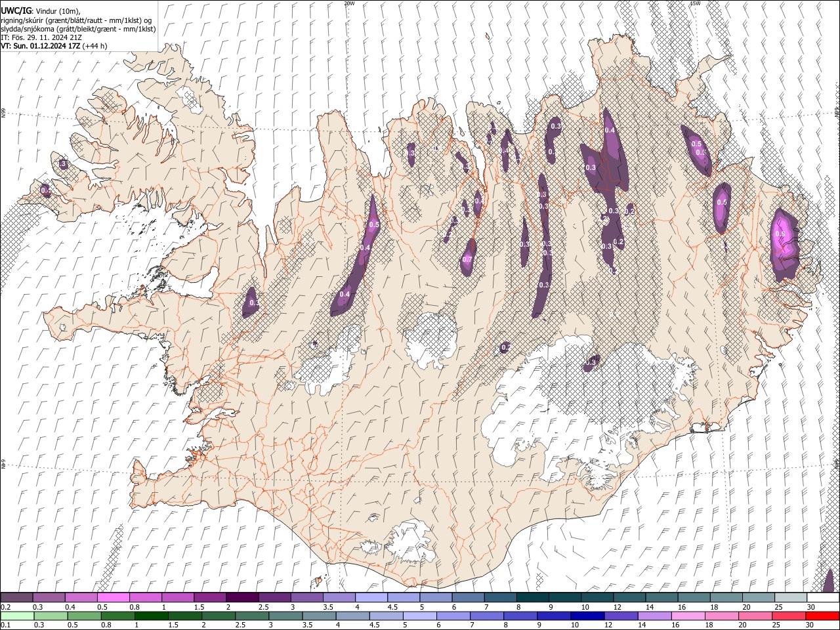Pick bottom-row rain swatch between 7 and 8
Image resolution: width=840 pixels, height=630 pixels.
[x=487, y=616]
